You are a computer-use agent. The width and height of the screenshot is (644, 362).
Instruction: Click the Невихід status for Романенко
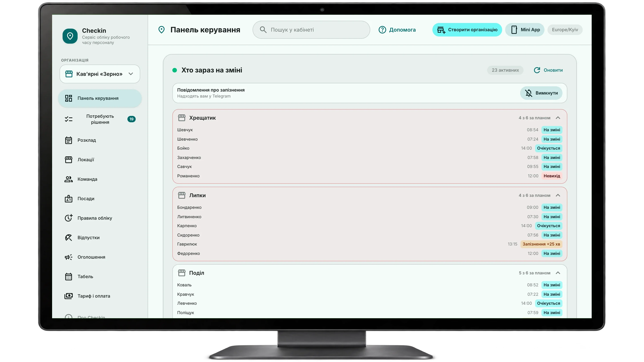pyautogui.click(x=552, y=176)
